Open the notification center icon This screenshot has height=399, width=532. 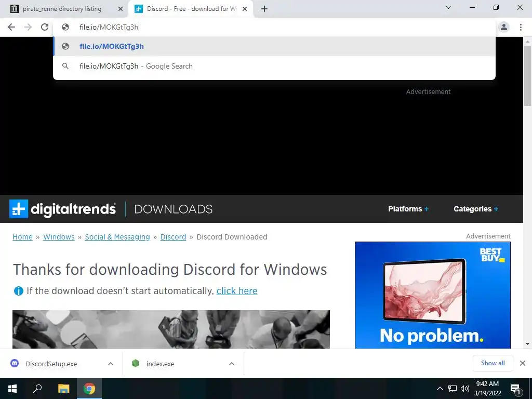tap(515, 389)
